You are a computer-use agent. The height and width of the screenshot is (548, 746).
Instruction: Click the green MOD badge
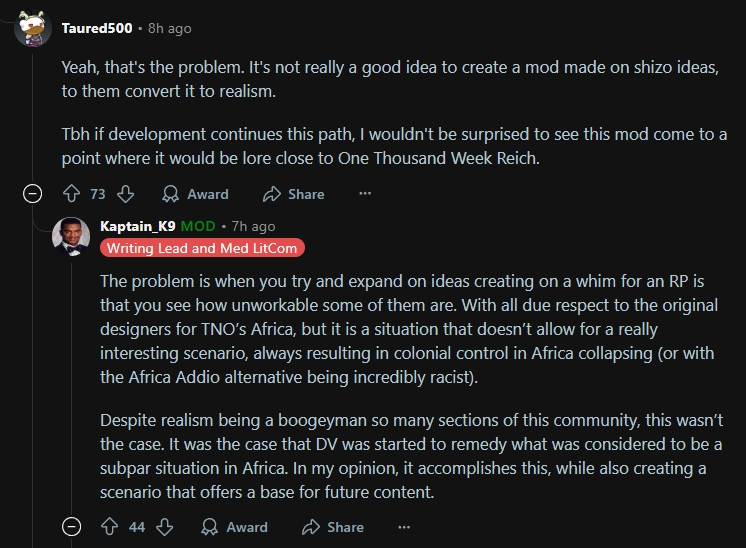[x=198, y=226]
